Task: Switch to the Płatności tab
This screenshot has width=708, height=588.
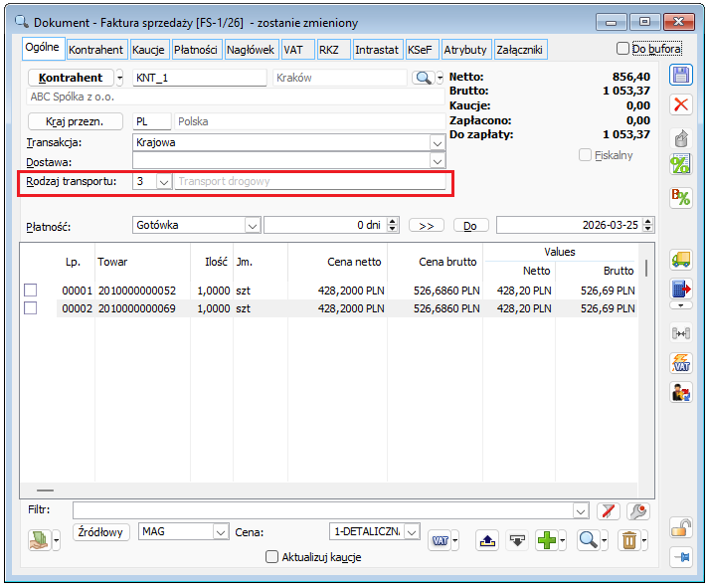Action: pyautogui.click(x=197, y=49)
